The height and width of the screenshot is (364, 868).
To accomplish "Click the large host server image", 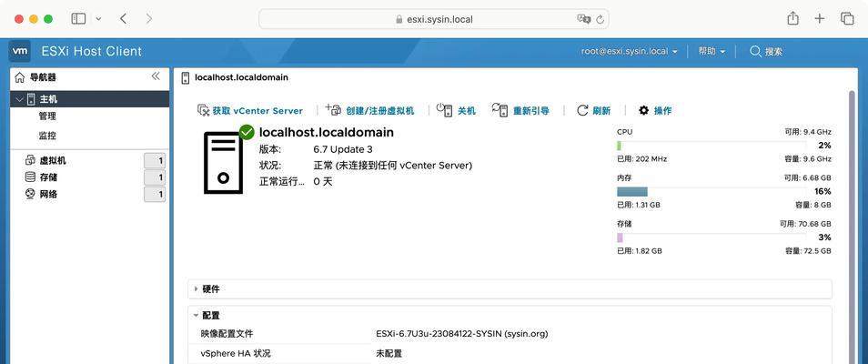I will pos(223,163).
